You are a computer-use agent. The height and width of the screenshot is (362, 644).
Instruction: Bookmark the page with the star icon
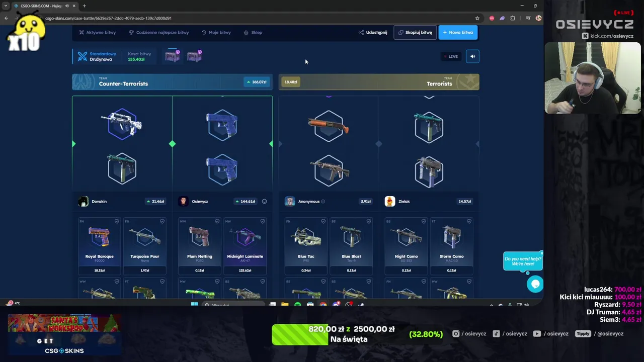point(477,18)
